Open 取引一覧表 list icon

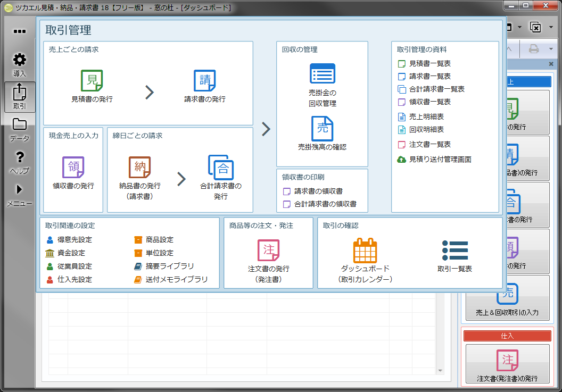point(455,251)
